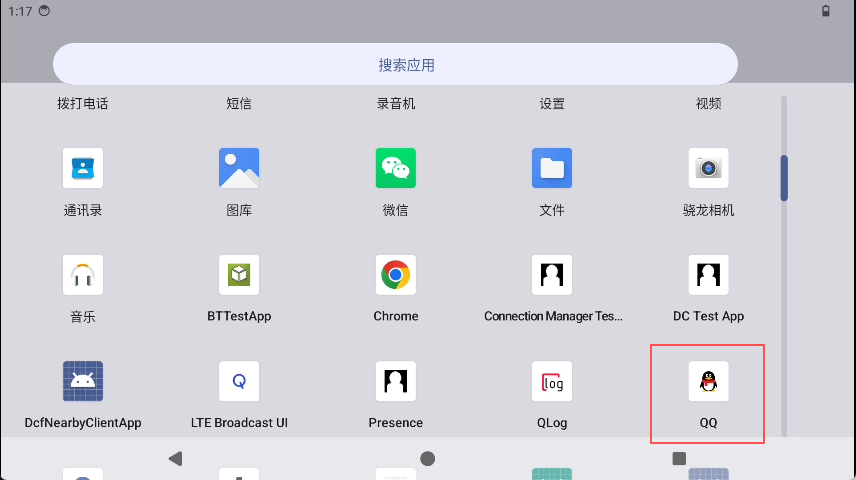Launch BTTestApp
The image size is (856, 480).
click(x=239, y=275)
